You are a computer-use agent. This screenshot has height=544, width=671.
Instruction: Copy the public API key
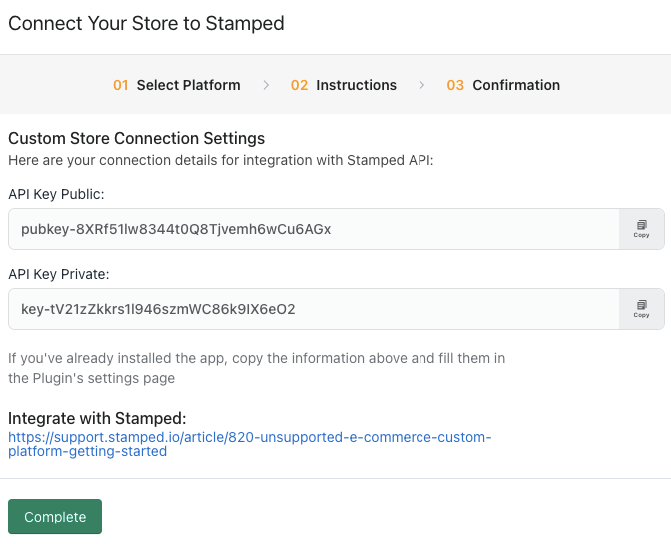pyautogui.click(x=642, y=229)
